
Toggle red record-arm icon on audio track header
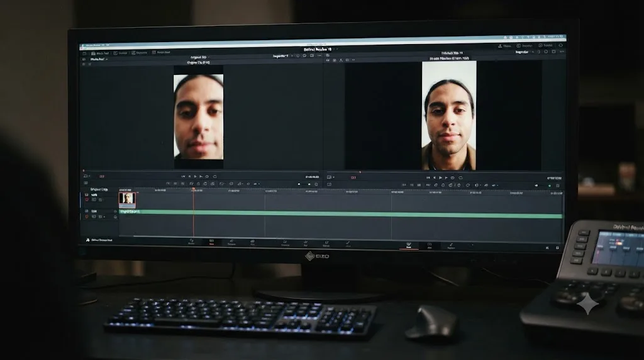[87, 216]
